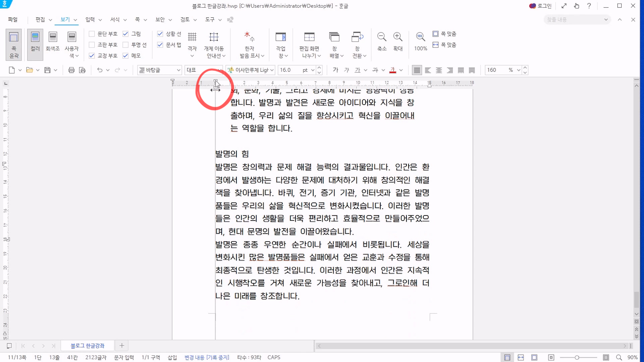This screenshot has height=362, width=644.
Task: Select the 회색조 grayscale view icon
Action: pyautogui.click(x=53, y=37)
